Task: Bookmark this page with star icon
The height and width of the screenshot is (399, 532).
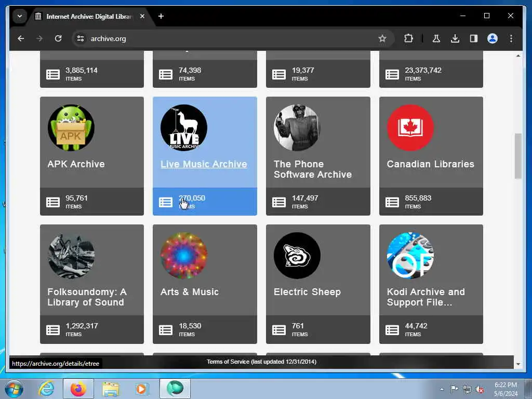Action: click(x=382, y=38)
